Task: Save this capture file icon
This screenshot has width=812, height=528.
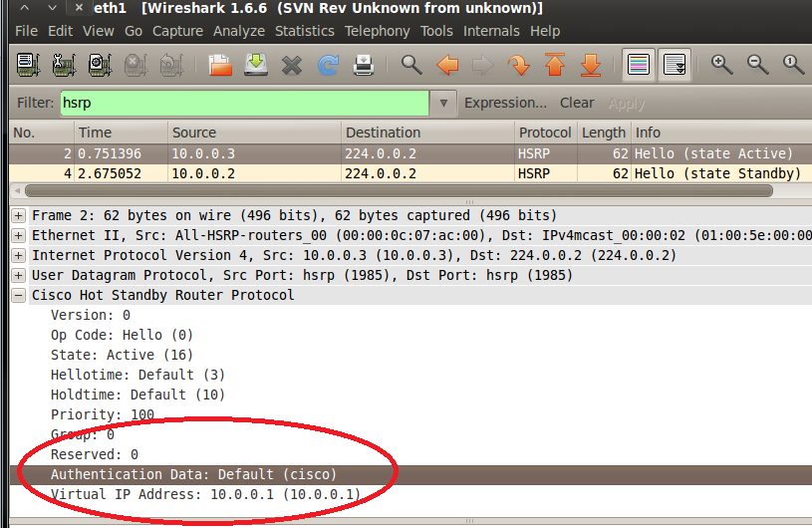Action: [x=256, y=65]
